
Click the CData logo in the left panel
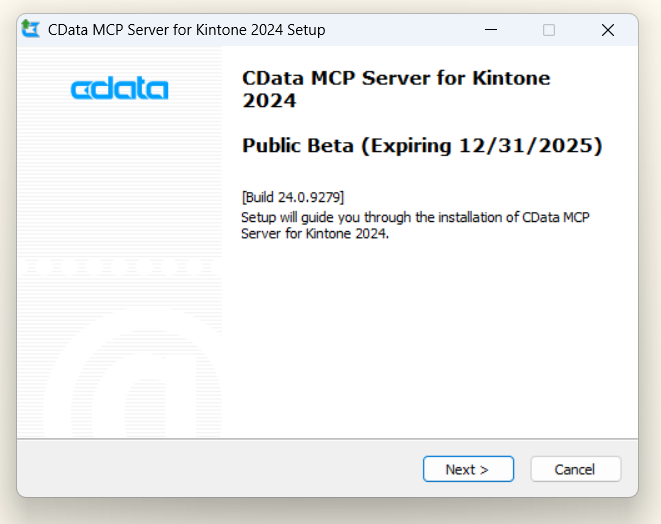(x=120, y=88)
